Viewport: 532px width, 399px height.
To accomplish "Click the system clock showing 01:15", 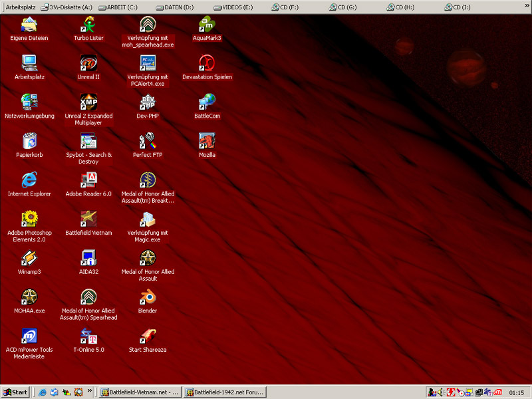I will [x=517, y=392].
